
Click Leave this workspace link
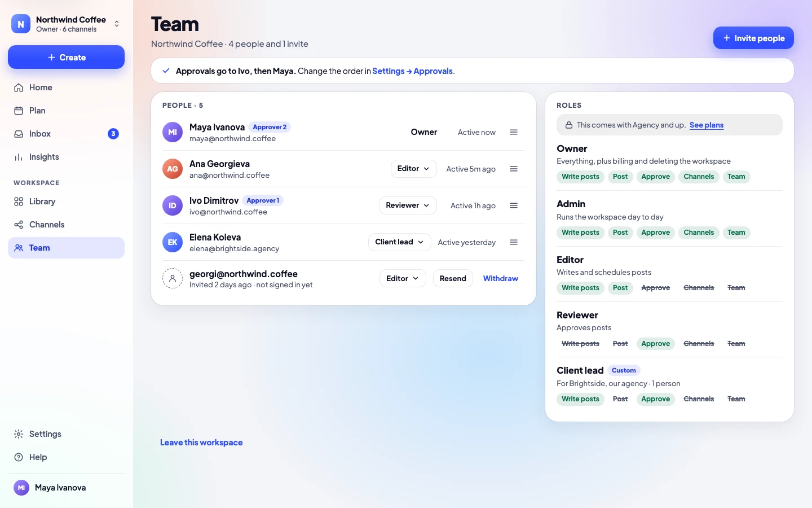click(x=201, y=443)
